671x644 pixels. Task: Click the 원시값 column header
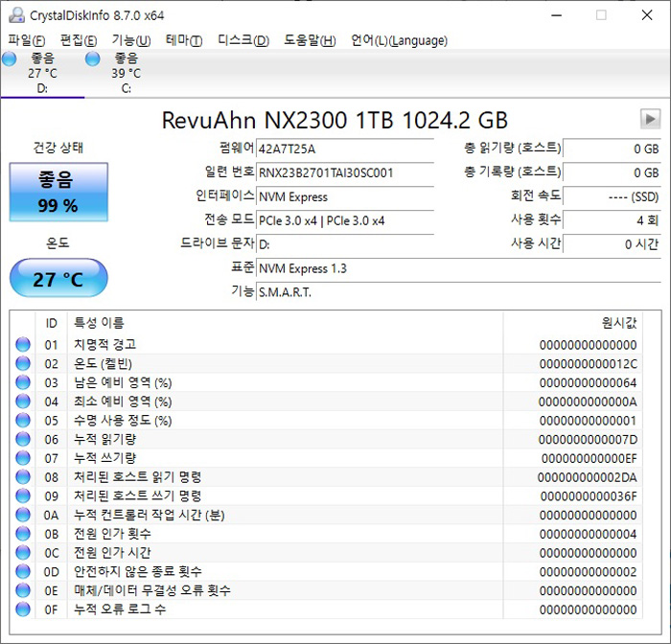click(573, 323)
